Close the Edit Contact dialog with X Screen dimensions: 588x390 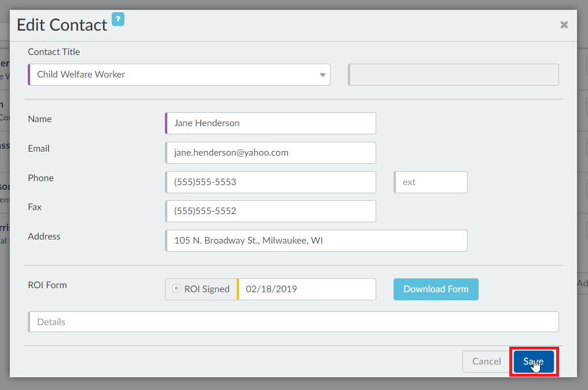[x=564, y=25]
